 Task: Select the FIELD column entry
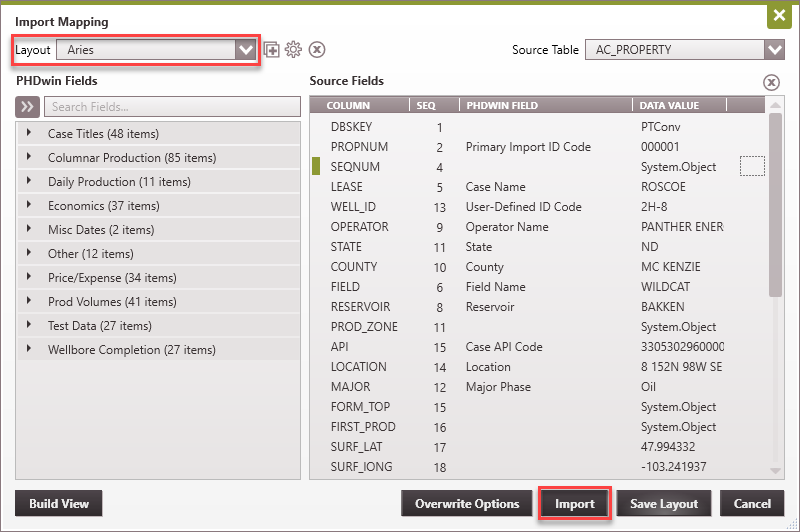345,287
